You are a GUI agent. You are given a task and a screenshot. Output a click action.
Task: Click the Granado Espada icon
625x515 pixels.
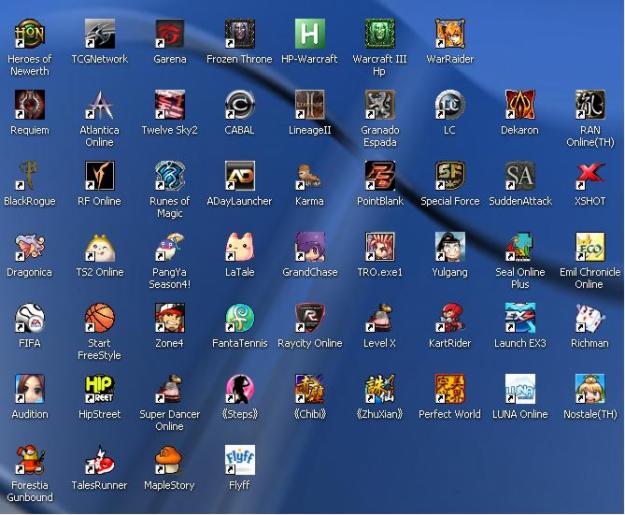(379, 105)
